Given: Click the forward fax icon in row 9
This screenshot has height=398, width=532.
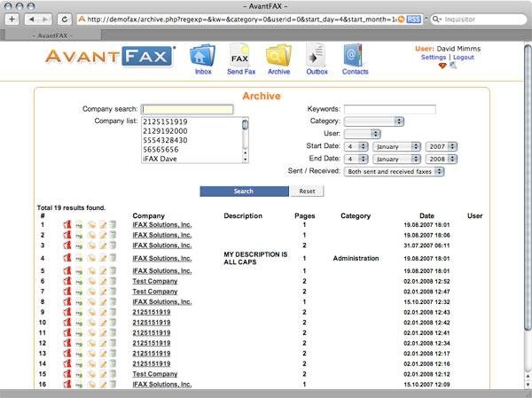Looking at the screenshot, I should click(91, 312).
